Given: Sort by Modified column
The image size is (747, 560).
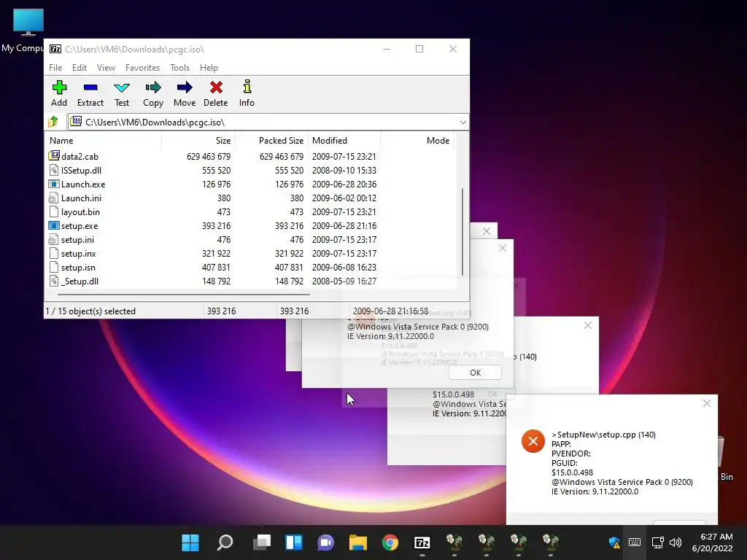Looking at the screenshot, I should (x=344, y=141).
